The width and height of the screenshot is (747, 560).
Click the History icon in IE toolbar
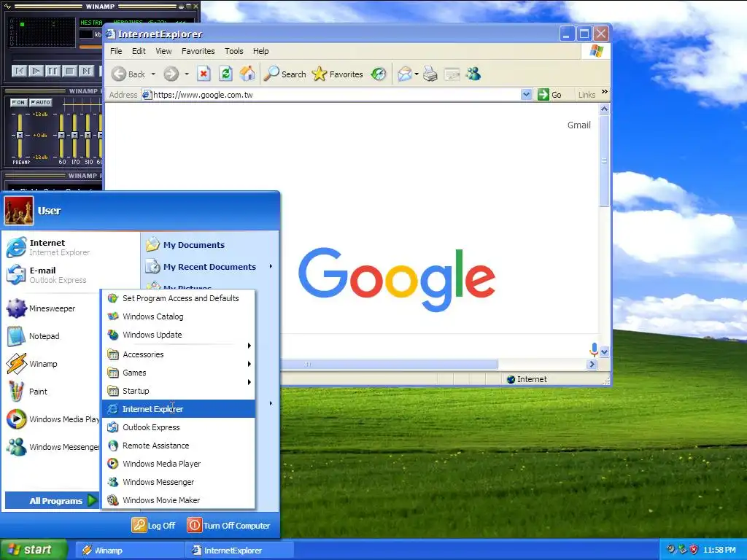[379, 74]
